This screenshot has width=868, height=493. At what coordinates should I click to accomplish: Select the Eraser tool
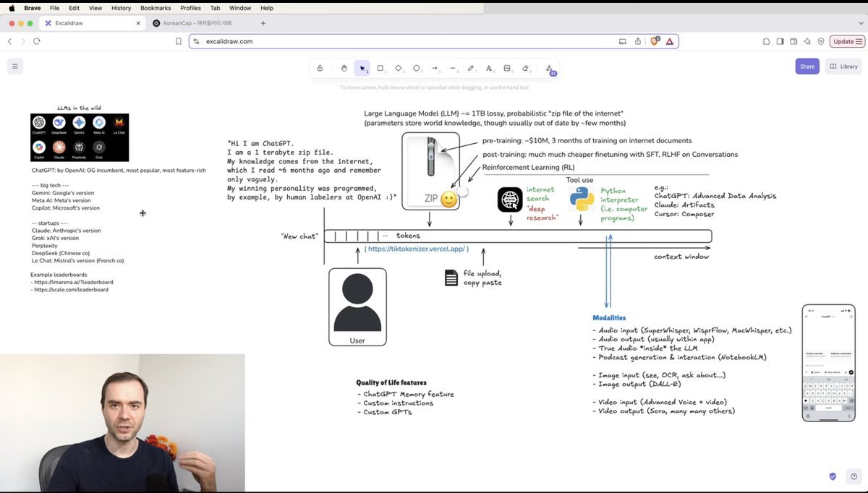[x=525, y=68]
